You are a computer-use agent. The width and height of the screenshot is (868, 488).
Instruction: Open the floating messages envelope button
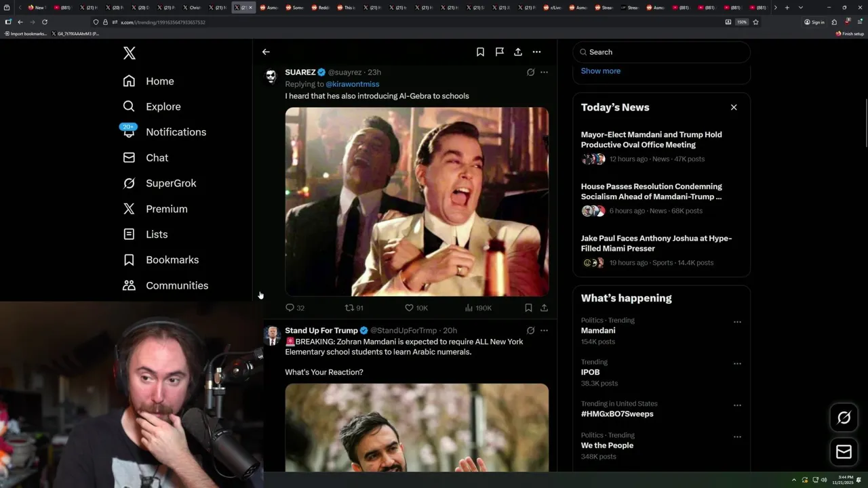(844, 451)
